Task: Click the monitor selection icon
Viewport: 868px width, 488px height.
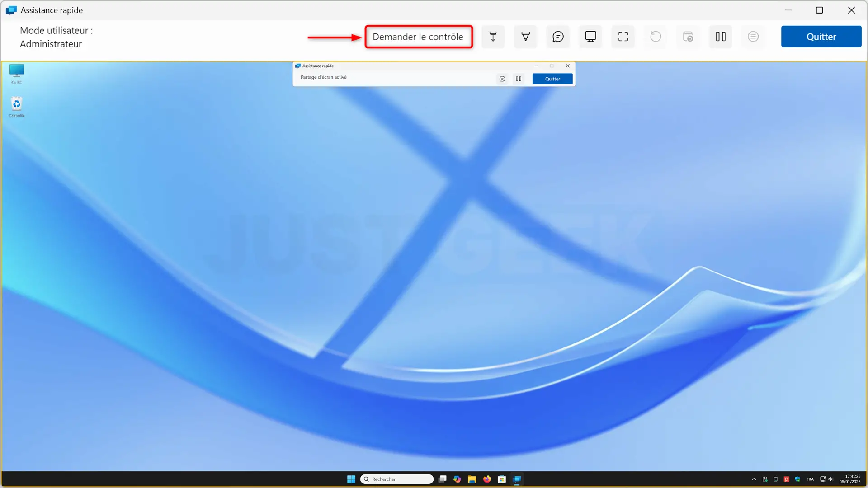Action: (x=590, y=37)
